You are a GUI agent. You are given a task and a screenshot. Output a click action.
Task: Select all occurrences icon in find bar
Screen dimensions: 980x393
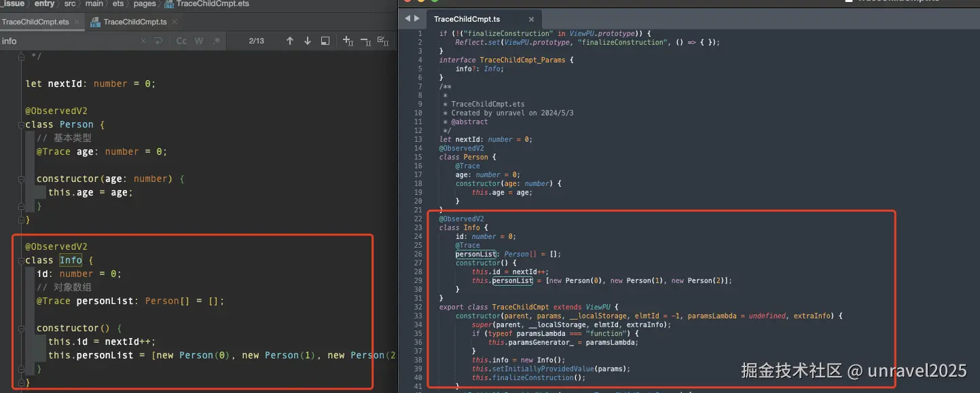(x=382, y=41)
